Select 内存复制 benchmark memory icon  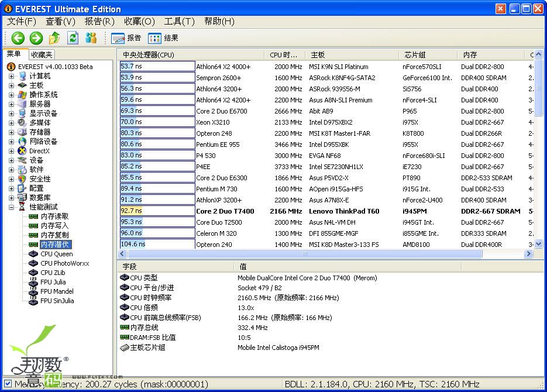(33, 235)
